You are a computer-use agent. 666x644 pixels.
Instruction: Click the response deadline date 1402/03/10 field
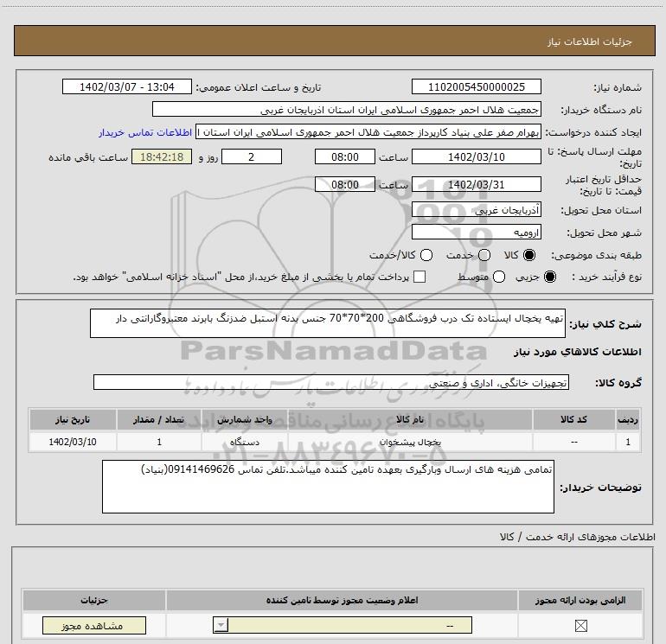476,157
